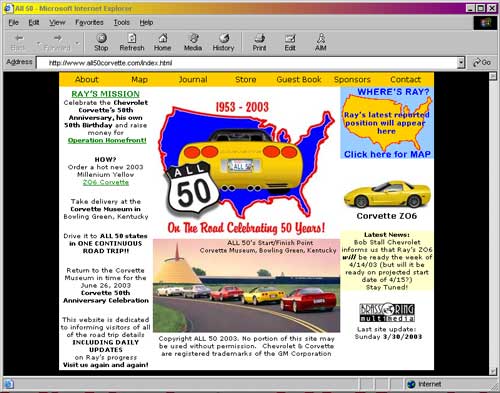Click the Windows logo throbber icon
500x393 pixels.
point(485,23)
